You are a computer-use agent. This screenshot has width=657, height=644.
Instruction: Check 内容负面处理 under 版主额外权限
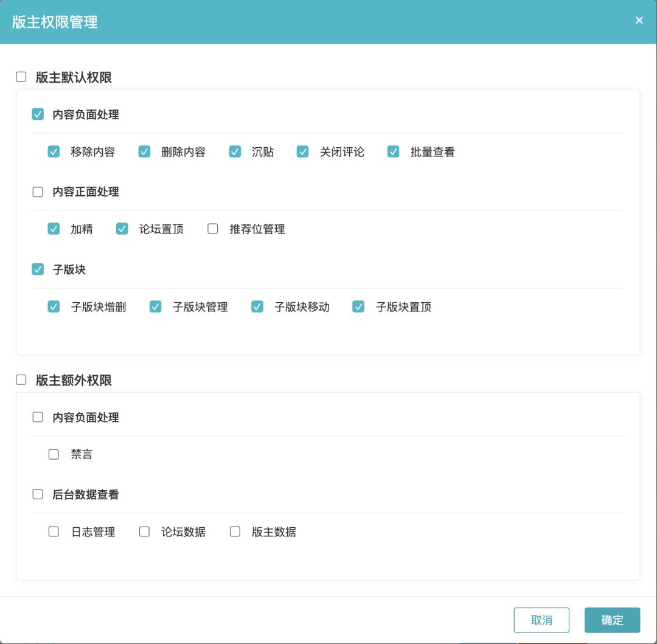[x=38, y=417]
